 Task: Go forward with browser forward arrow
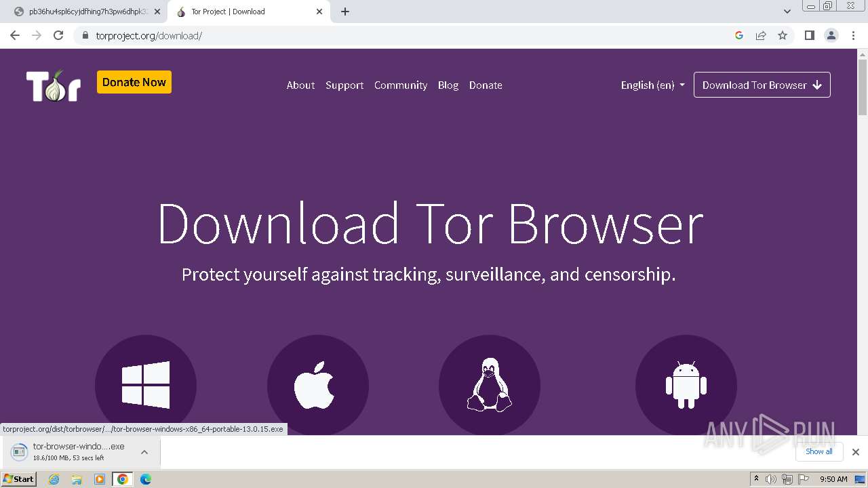[x=37, y=35]
